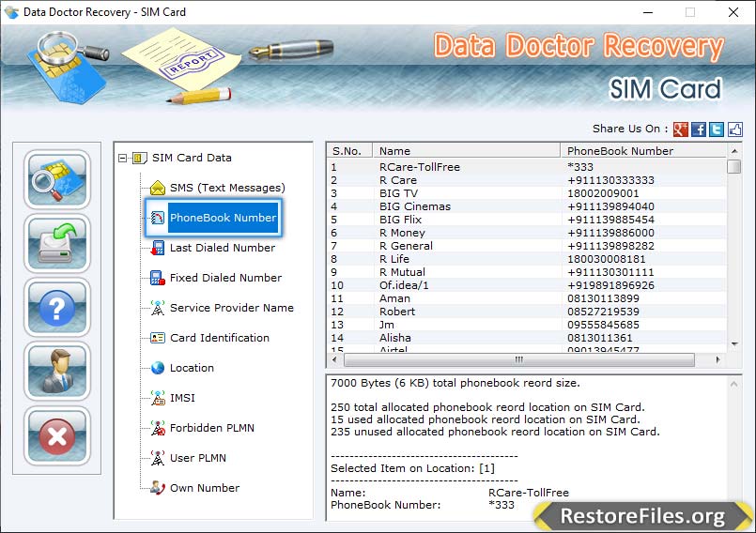Show Card Identification data
This screenshot has height=533, width=756.
click(x=220, y=338)
